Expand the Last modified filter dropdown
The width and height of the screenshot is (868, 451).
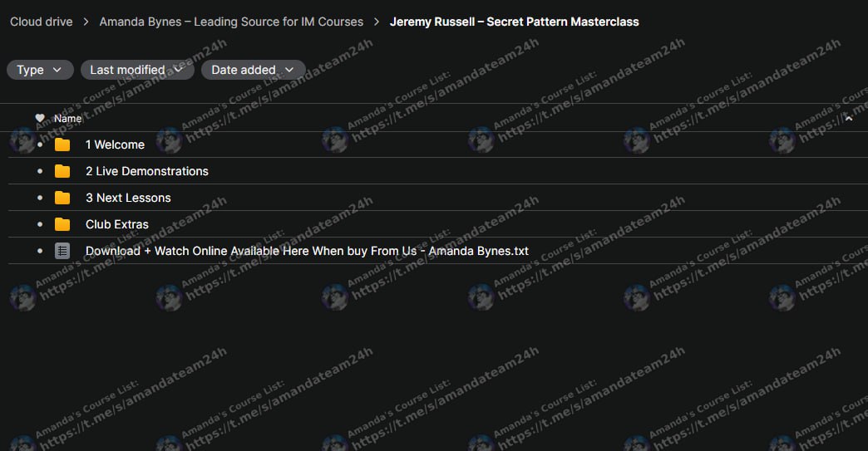[x=136, y=70]
